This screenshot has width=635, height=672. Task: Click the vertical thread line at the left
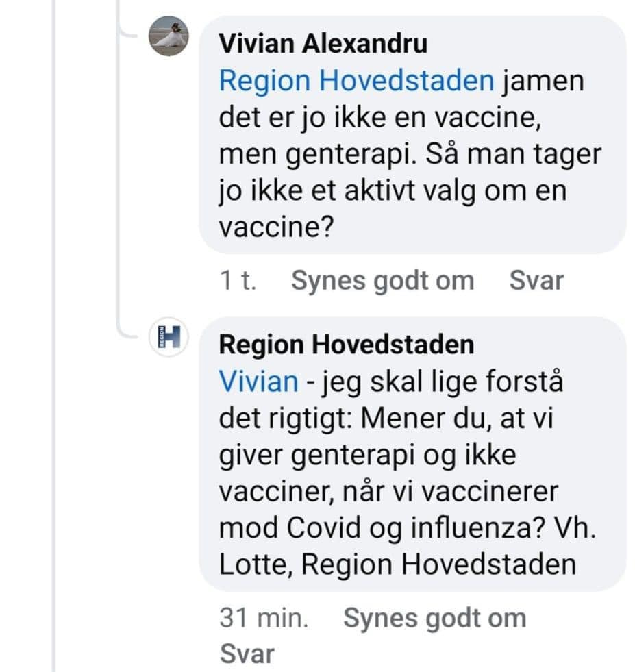[x=53, y=343]
